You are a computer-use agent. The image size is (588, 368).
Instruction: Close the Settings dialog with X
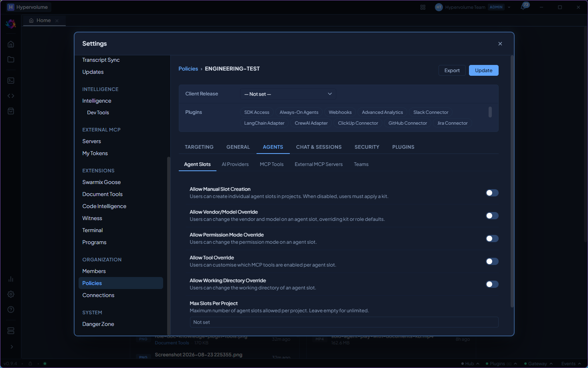[x=500, y=44]
